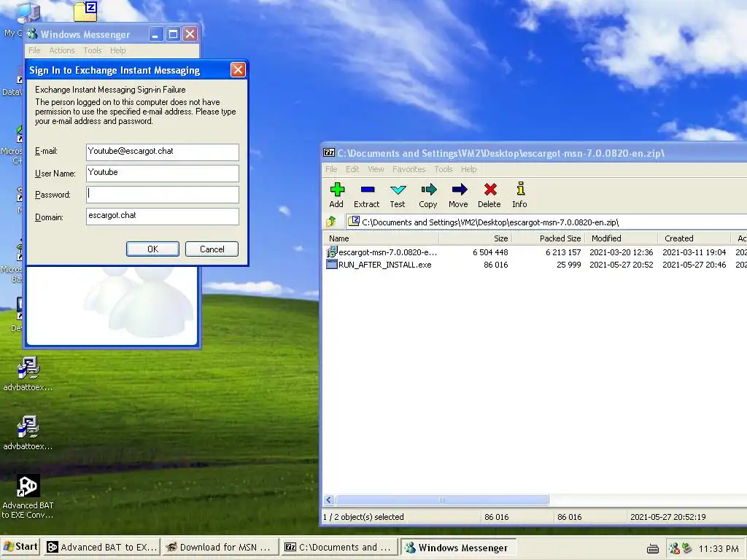Maximize the Windows Messenger window

coord(174,34)
